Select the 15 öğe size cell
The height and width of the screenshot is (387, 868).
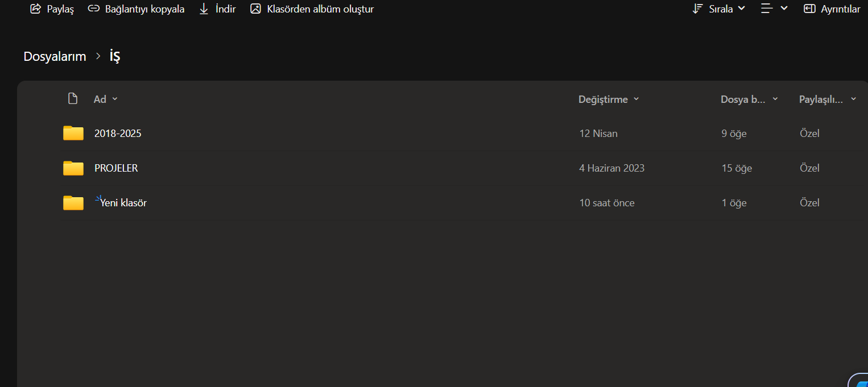(x=737, y=168)
